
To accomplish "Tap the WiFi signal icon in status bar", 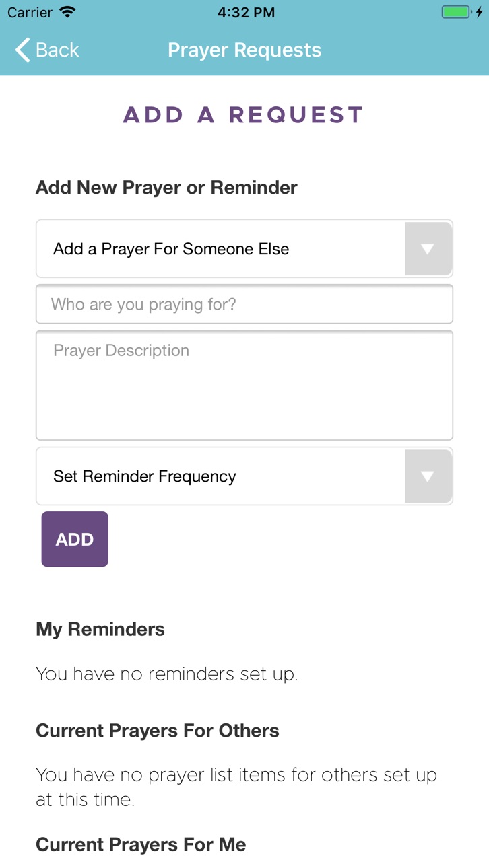I will tap(67, 12).
